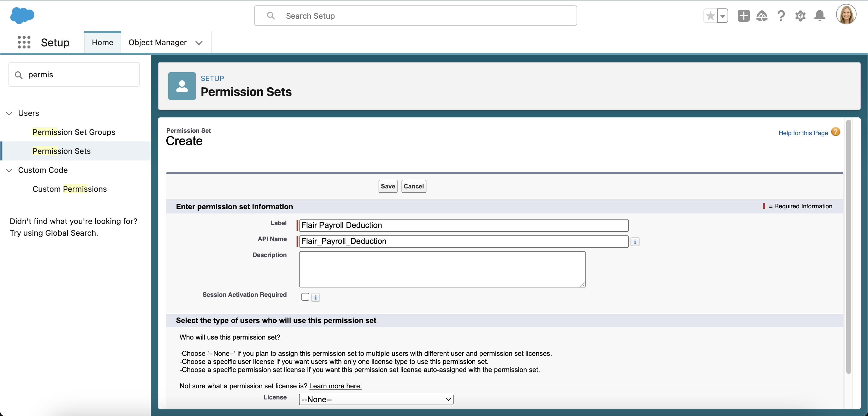Open the Learn more here link
The height and width of the screenshot is (416, 868).
coord(335,386)
